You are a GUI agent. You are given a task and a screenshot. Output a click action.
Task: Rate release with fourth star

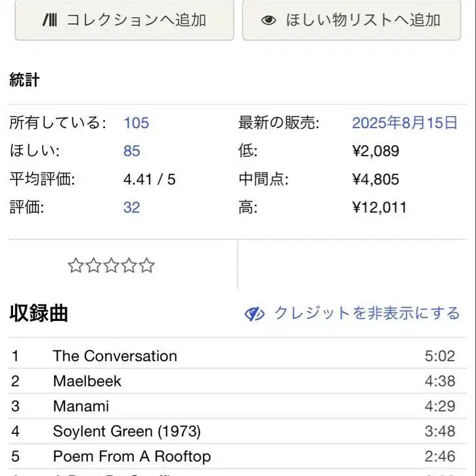(129, 266)
